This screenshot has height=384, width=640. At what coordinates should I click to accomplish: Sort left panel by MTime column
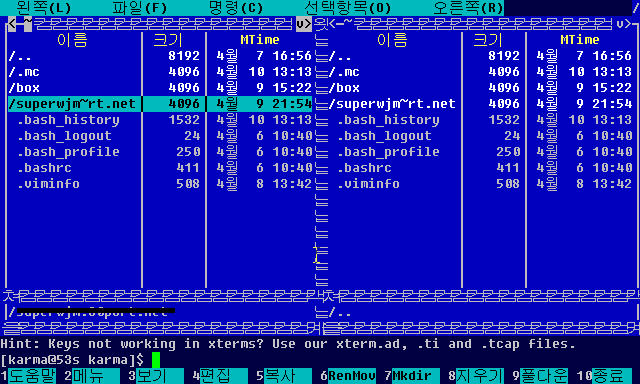(x=260, y=40)
